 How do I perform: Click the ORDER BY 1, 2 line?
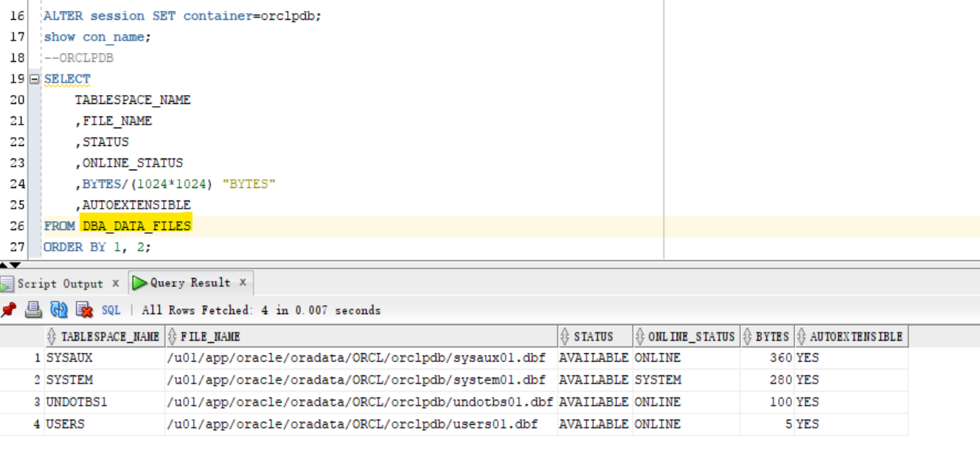97,247
